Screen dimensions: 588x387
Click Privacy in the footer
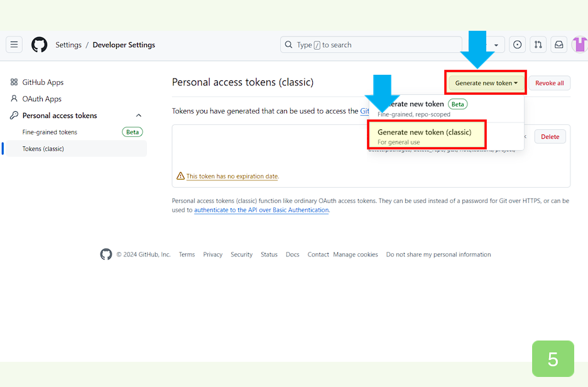212,254
